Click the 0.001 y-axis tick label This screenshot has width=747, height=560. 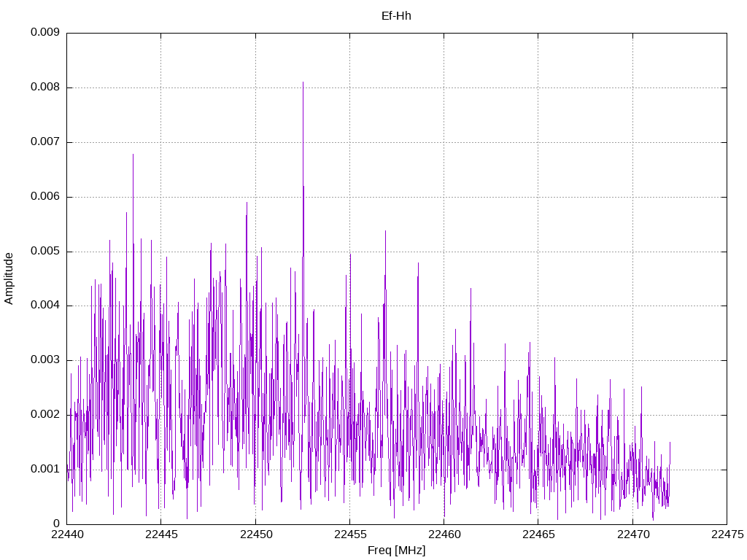click(x=45, y=469)
